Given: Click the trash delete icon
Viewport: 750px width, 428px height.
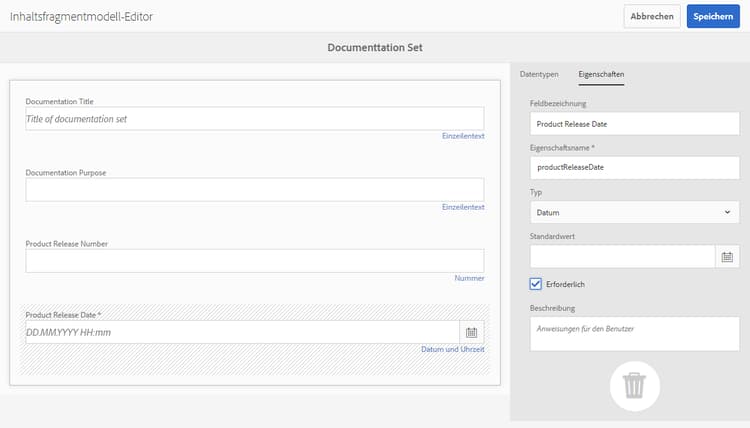Looking at the screenshot, I should [634, 386].
